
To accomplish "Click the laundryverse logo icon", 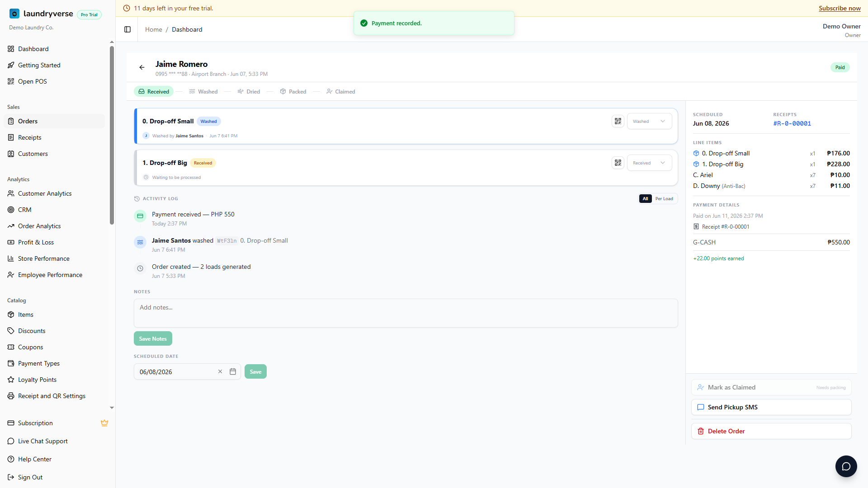I will [x=14, y=14].
